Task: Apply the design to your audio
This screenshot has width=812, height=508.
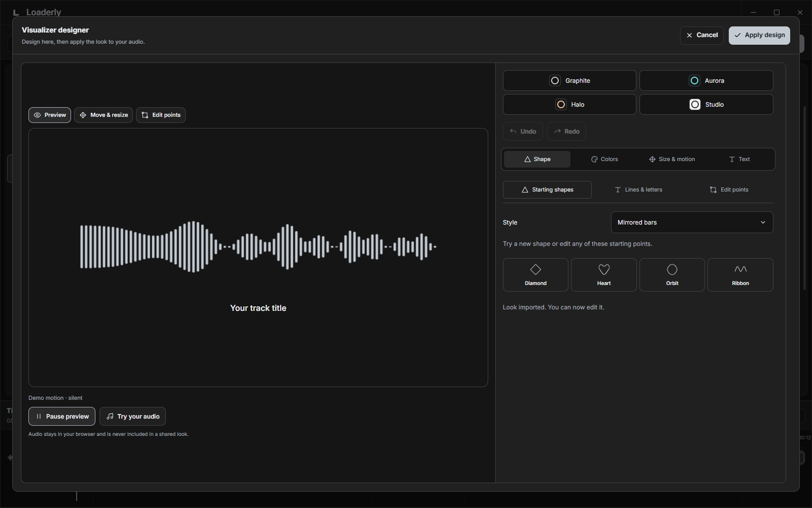Action: coord(759,36)
